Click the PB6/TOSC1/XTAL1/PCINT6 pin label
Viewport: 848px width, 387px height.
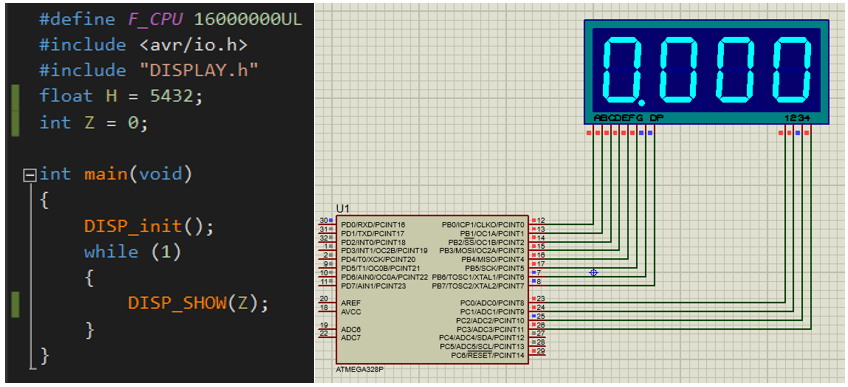[478, 277]
